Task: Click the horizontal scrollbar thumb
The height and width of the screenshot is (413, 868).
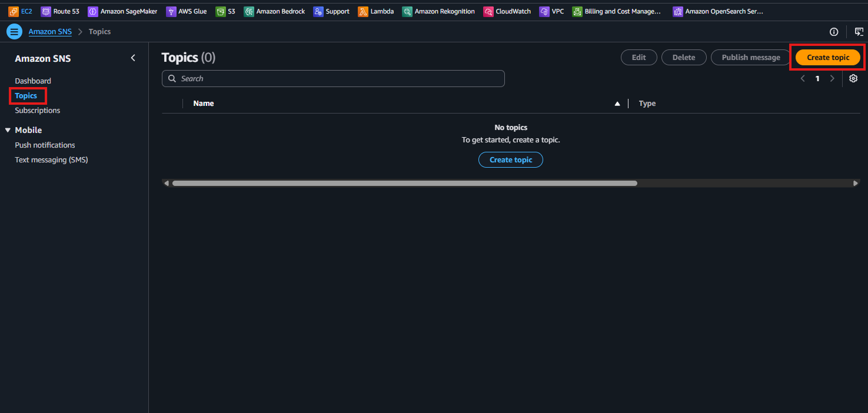Action: tap(404, 183)
